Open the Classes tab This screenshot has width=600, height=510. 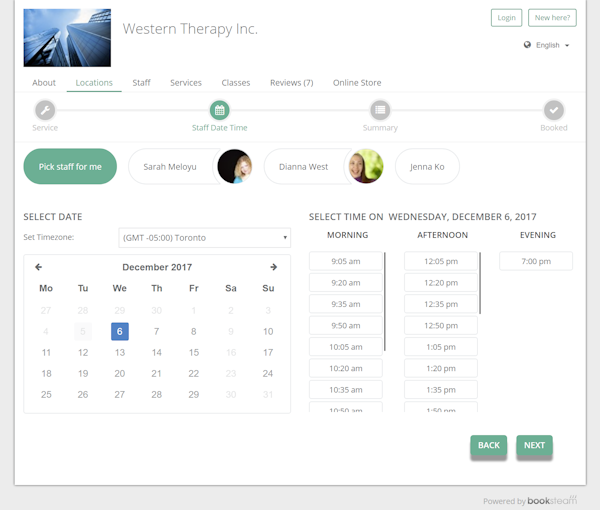coord(236,83)
